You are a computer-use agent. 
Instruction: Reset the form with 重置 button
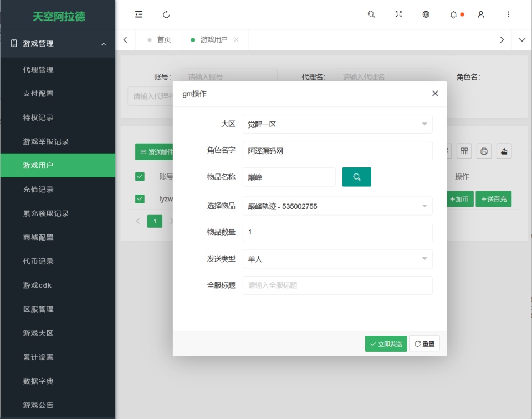tap(424, 344)
